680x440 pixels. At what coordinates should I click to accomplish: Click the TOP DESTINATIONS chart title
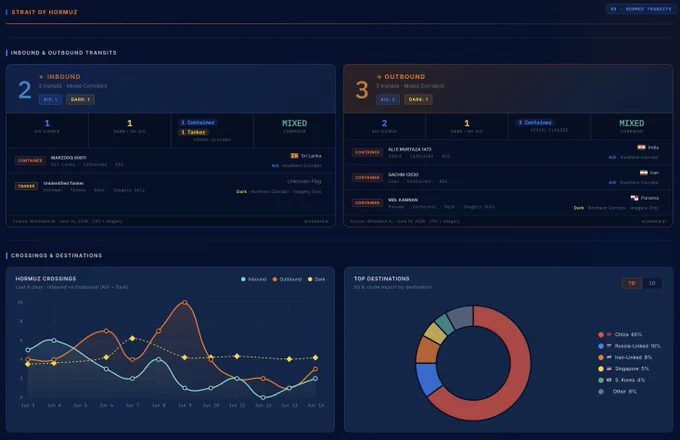coord(382,279)
